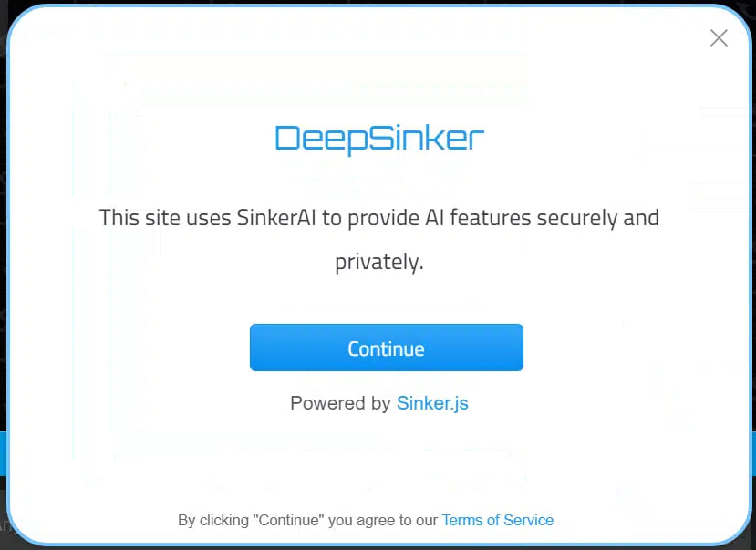
Task: Open the Sinker.js link
Action: point(432,403)
